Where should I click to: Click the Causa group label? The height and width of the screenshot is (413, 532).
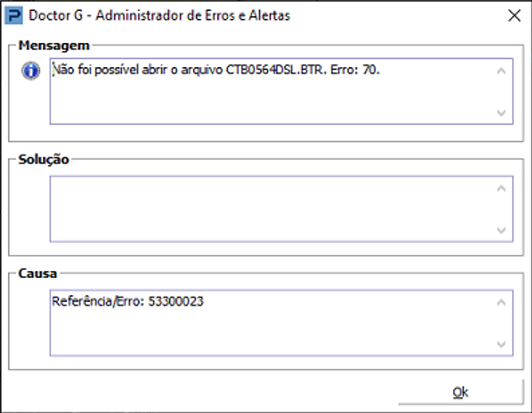point(38,274)
